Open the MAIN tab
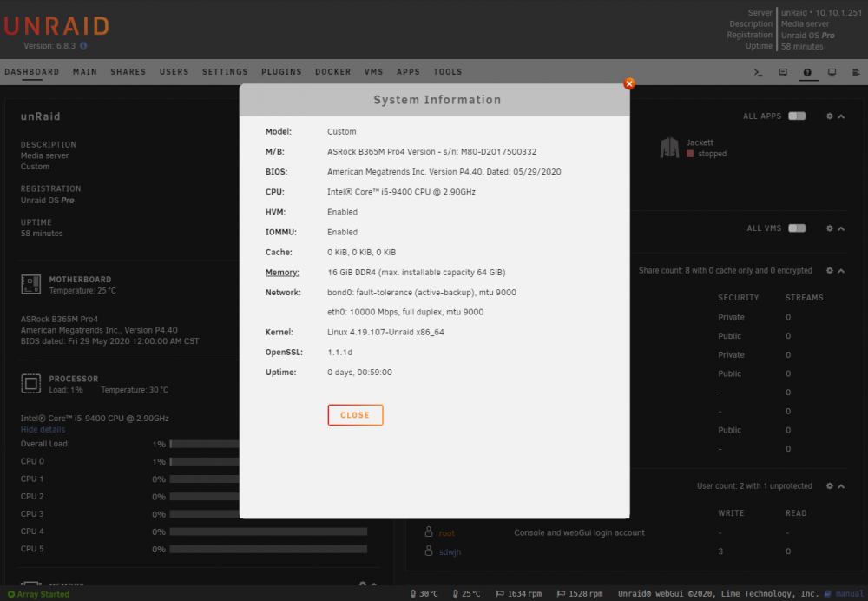868x601 pixels. [85, 72]
